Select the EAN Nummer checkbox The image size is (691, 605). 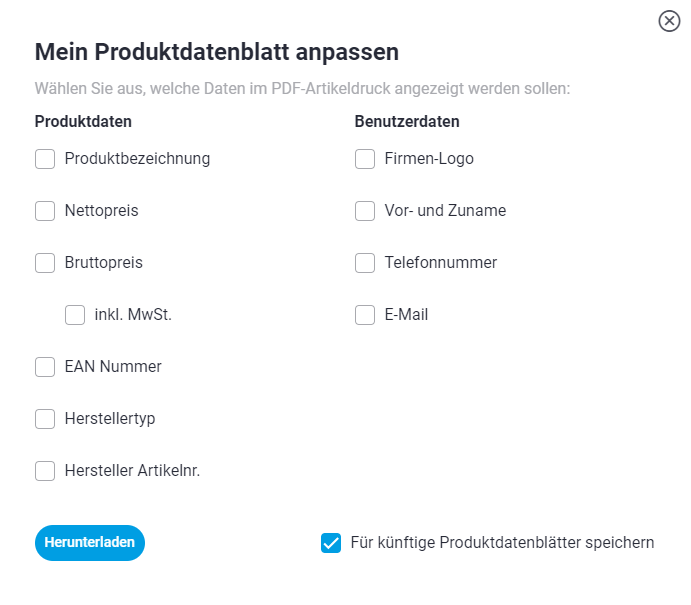tap(45, 367)
